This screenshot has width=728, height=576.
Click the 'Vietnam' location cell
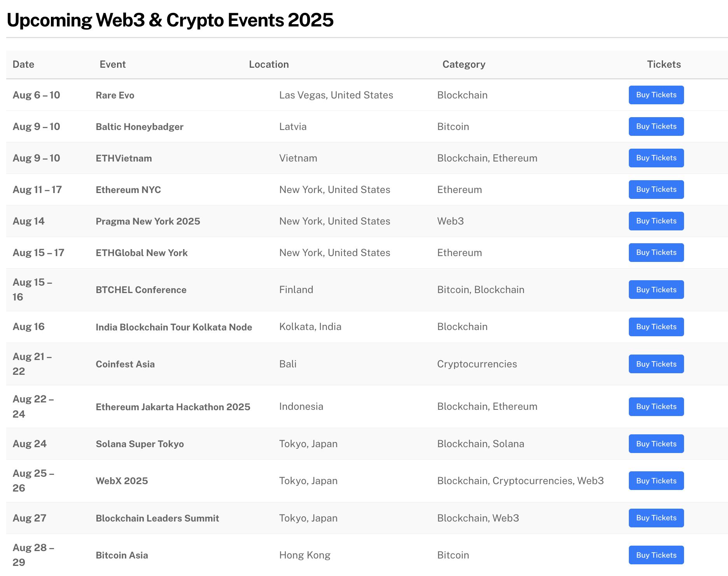[298, 158]
